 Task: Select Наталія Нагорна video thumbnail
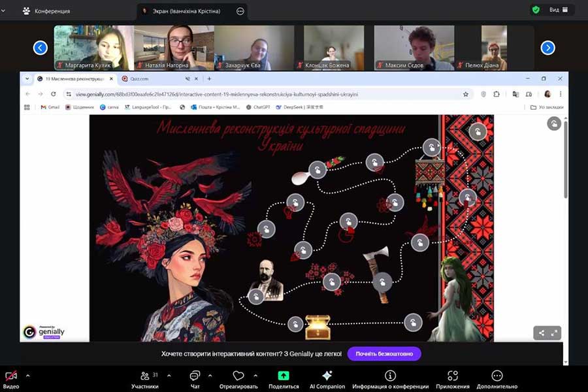click(x=174, y=48)
